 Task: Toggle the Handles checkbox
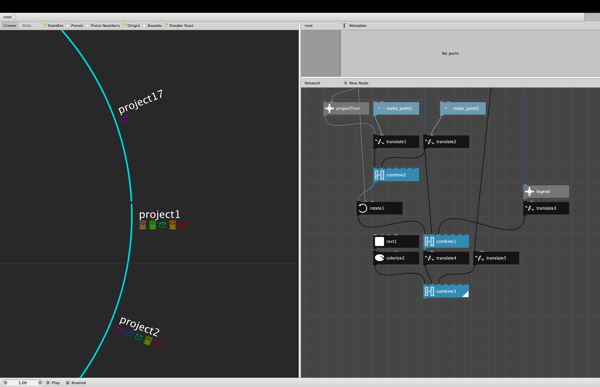point(44,26)
